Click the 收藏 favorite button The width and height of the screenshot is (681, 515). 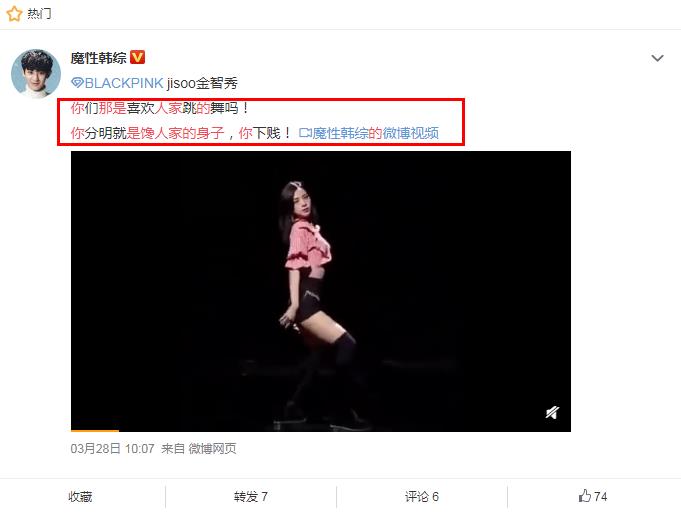[x=80, y=496]
